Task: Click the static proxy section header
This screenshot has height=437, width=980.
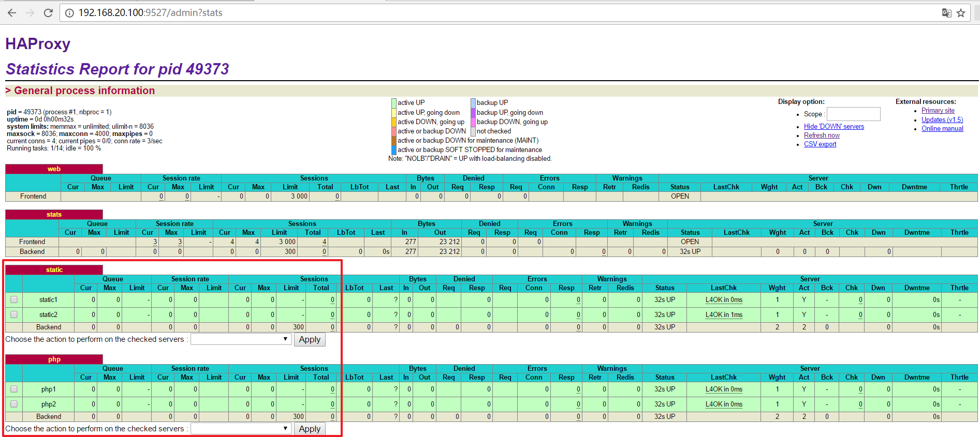Action: click(54, 269)
